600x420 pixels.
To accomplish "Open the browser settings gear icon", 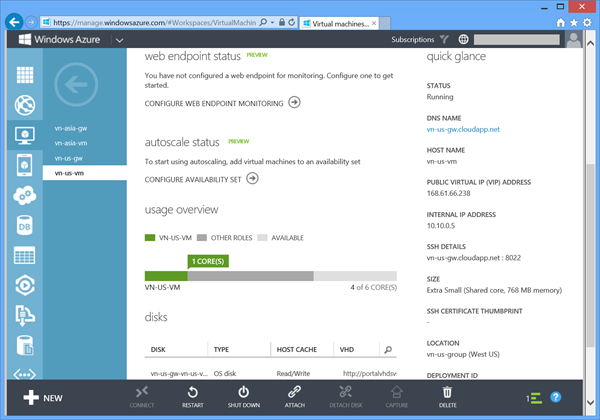I will pos(587,23).
